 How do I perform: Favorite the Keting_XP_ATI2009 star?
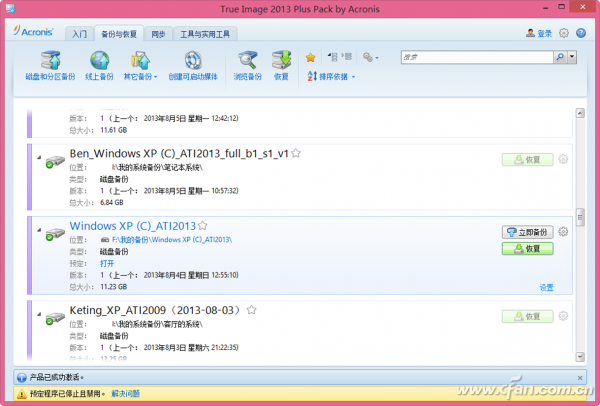pyautogui.click(x=251, y=310)
